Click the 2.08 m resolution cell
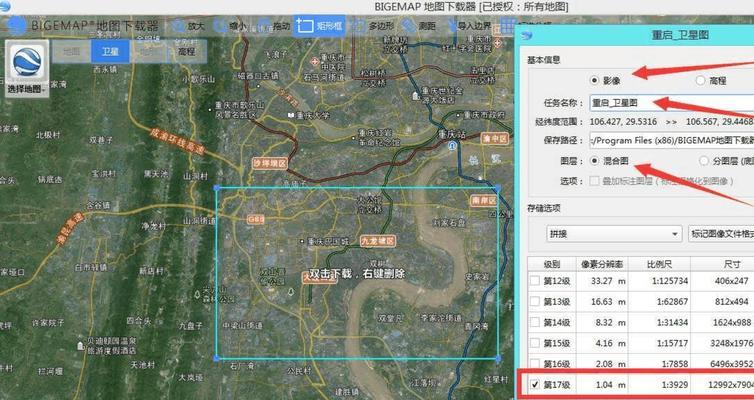Image resolution: width=754 pixels, height=400 pixels. pyautogui.click(x=602, y=364)
